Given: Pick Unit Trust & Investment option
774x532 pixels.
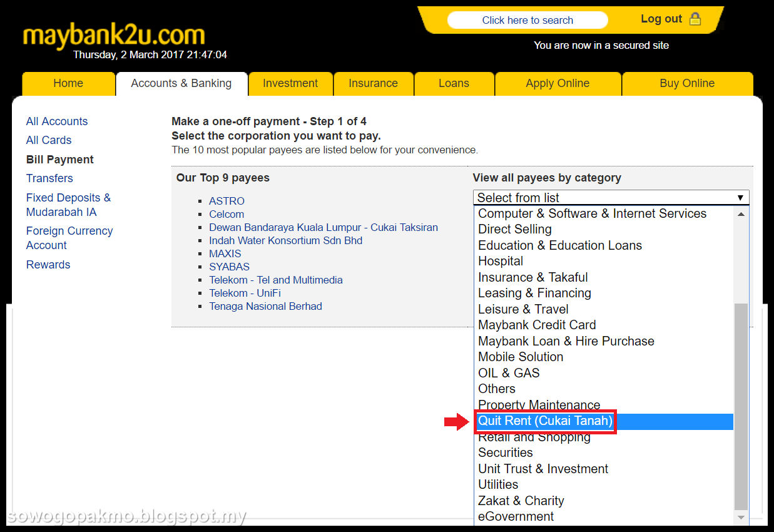Looking at the screenshot, I should 603,469.
